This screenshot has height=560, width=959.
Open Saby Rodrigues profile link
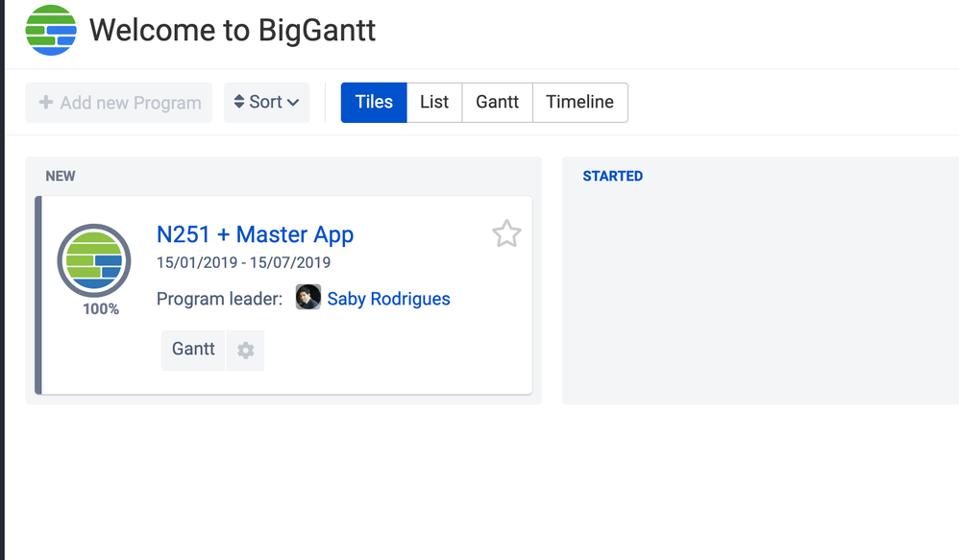pos(388,299)
